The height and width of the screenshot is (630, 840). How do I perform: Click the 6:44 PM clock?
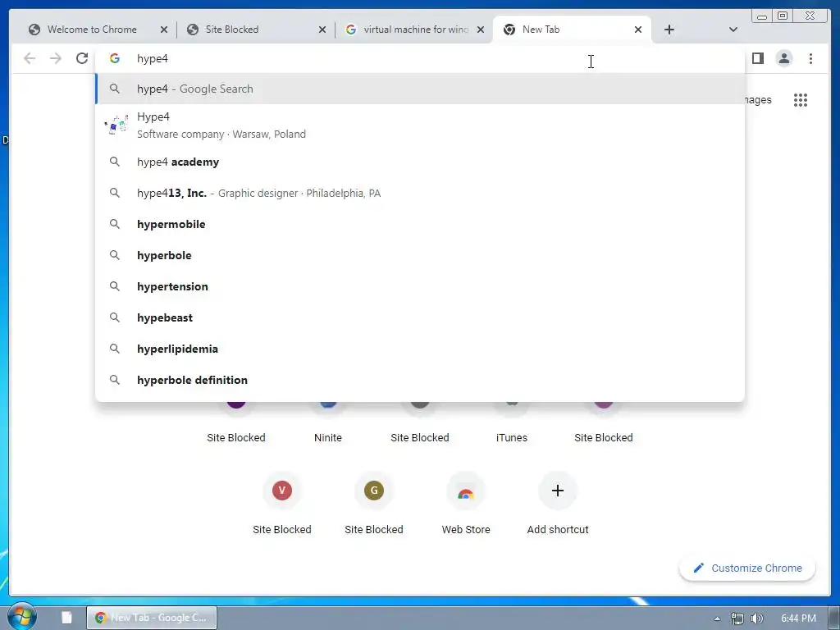point(798,619)
